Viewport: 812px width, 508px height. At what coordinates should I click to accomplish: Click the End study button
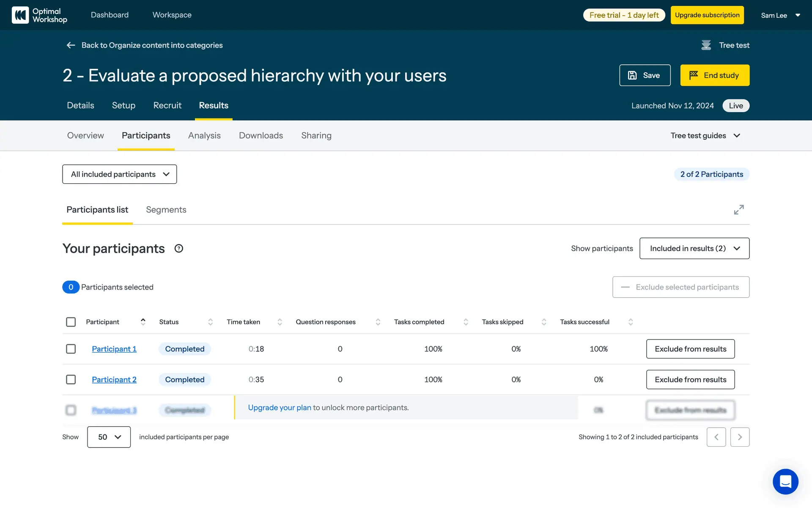click(x=714, y=75)
